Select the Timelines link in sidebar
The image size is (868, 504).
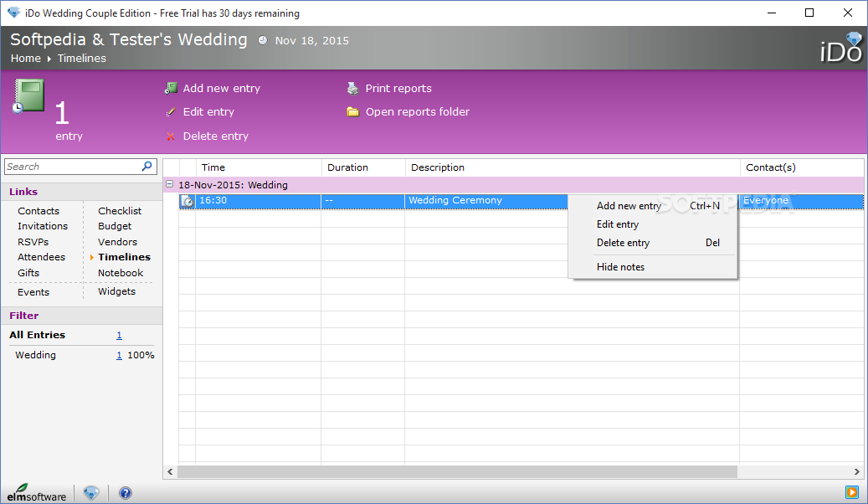(124, 257)
